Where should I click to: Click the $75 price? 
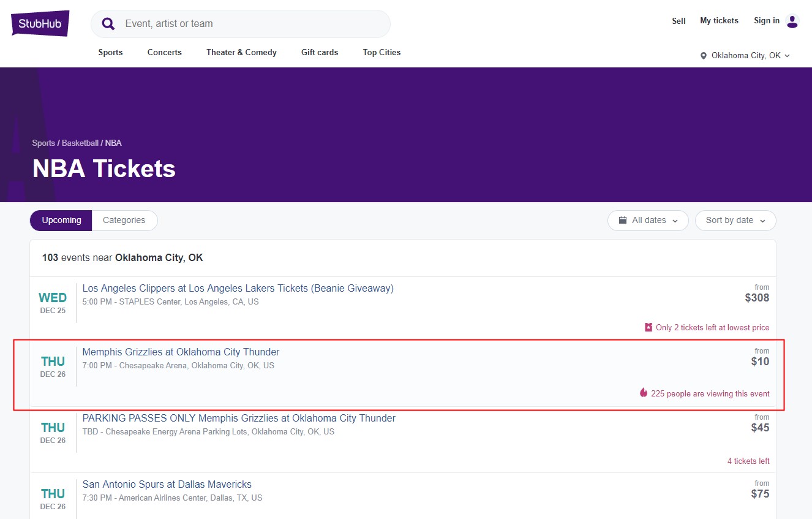tap(760, 494)
